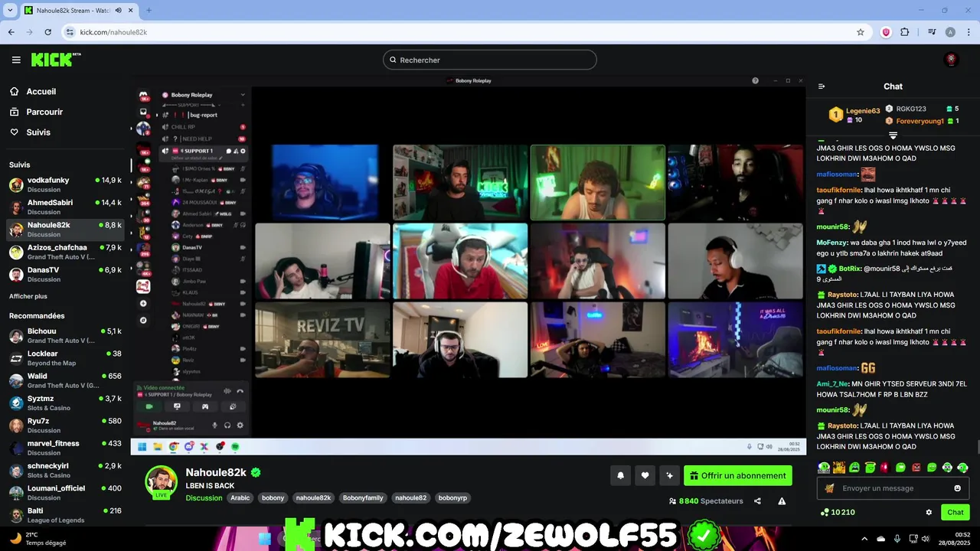Open Syztmz recommended channel
The width and height of the screenshot is (980, 551).
coord(65,403)
